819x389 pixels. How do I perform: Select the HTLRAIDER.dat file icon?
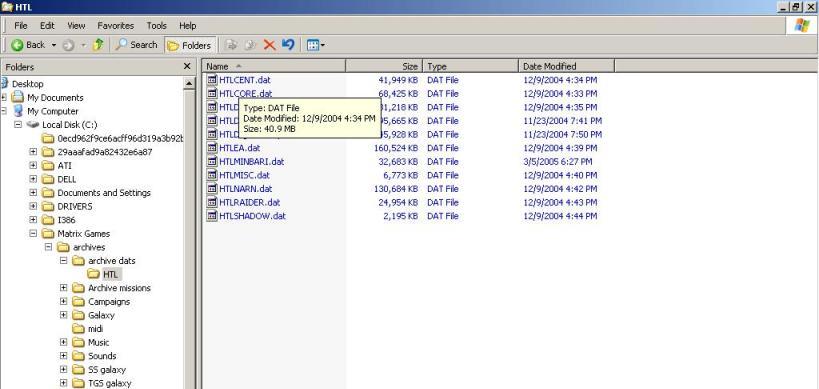tap(212, 202)
